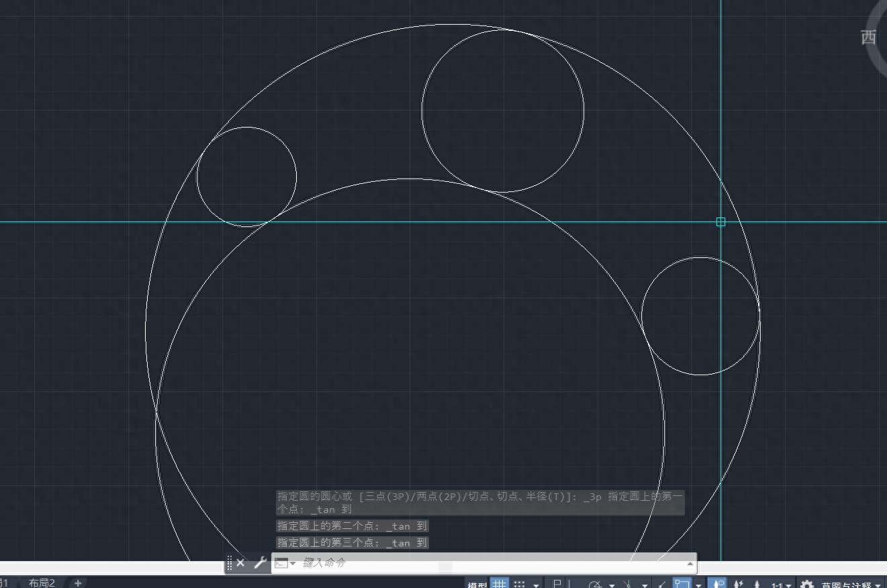Open command line customize wrench menu
Screen dimensions: 887x588
pyautogui.click(x=260, y=563)
